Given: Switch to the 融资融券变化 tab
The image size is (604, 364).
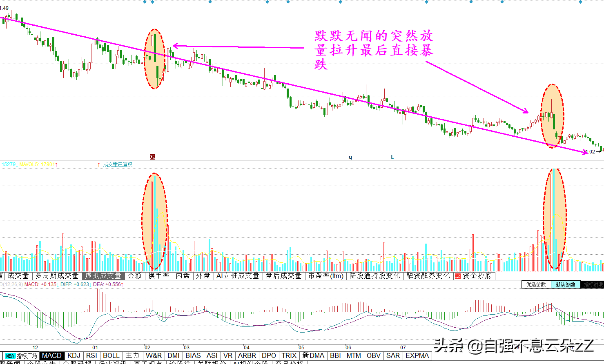Looking at the screenshot, I should click(x=428, y=276).
